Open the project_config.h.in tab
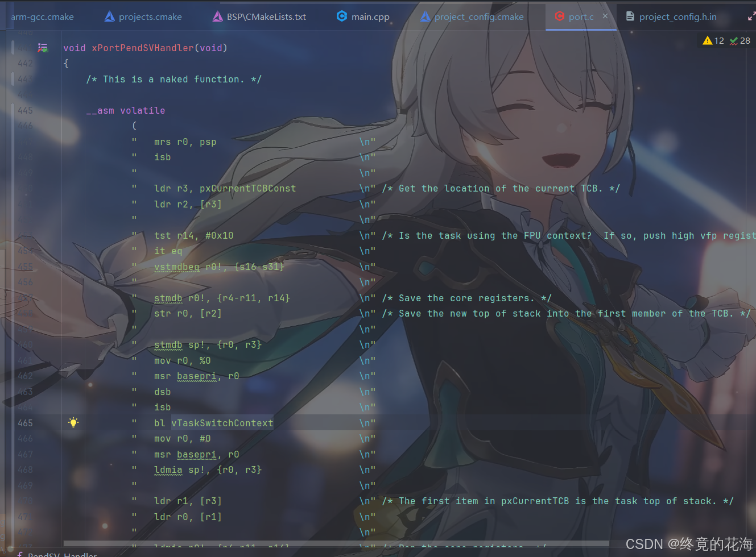This screenshot has width=756, height=557. [x=677, y=17]
